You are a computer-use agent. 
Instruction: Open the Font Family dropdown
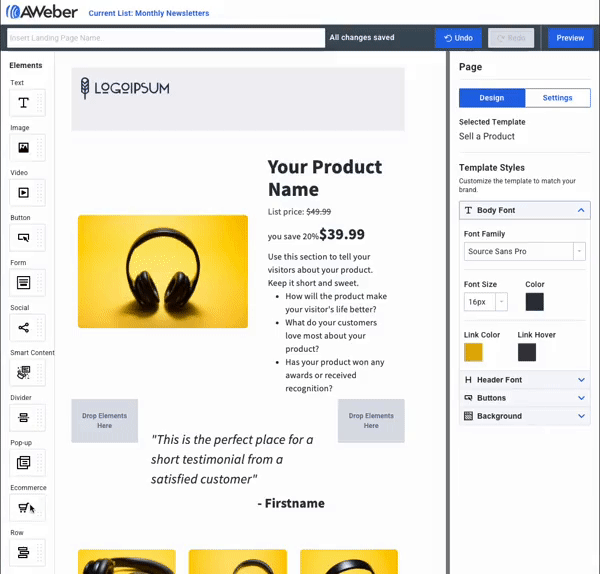click(x=525, y=251)
